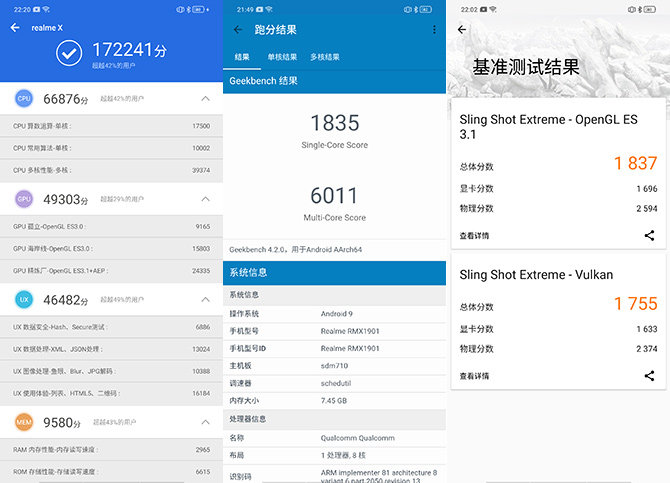Go back from 3DMark 基准测试结果 screen
670x483 pixels.
462,29
